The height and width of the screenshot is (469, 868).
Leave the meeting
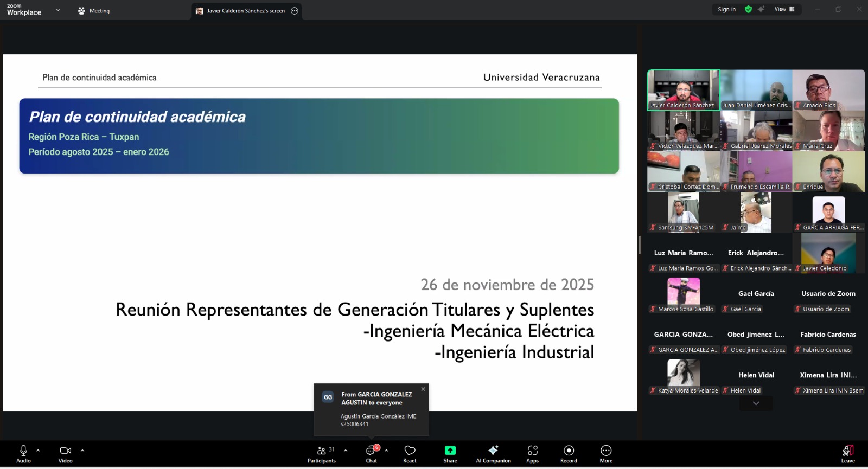tap(848, 454)
